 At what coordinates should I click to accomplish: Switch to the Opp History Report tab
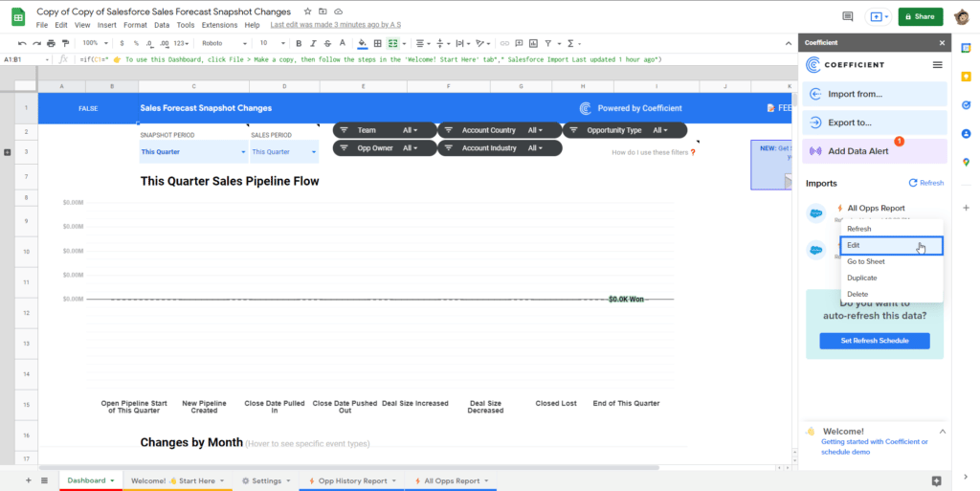pos(352,481)
